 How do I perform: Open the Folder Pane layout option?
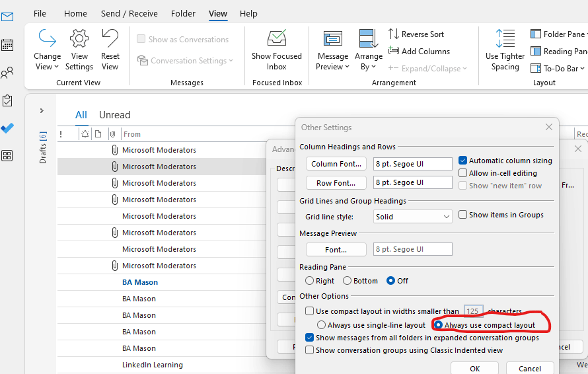(x=559, y=34)
